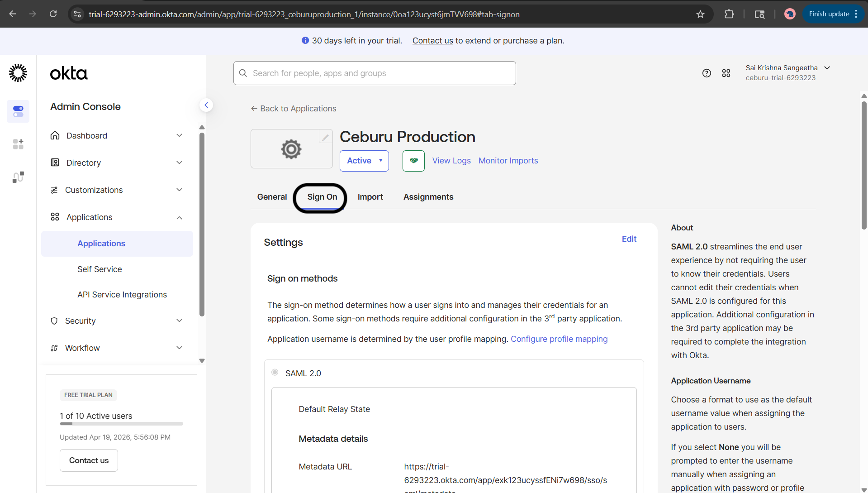Expand the Directory menu section
The width and height of the screenshot is (868, 493).
[180, 163]
